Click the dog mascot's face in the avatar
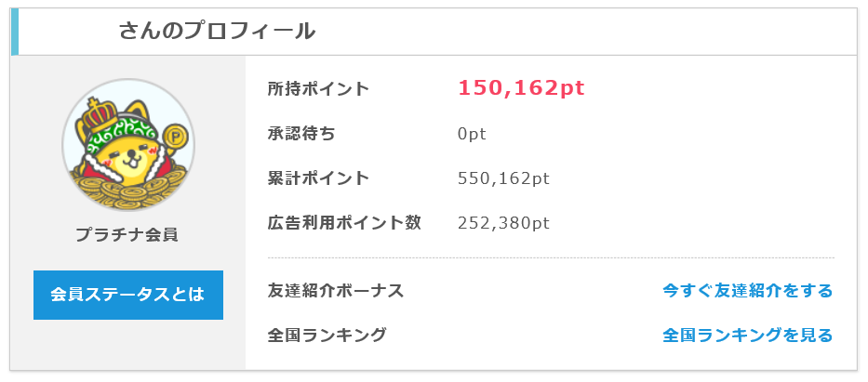This screenshot has height=382, width=868. [x=128, y=157]
